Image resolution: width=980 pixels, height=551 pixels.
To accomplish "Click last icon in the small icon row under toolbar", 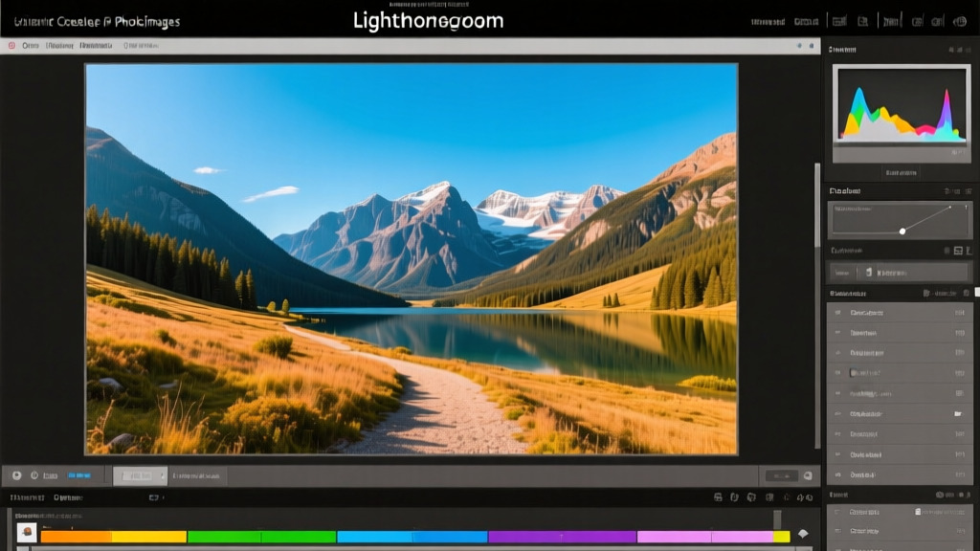I will tap(810, 497).
